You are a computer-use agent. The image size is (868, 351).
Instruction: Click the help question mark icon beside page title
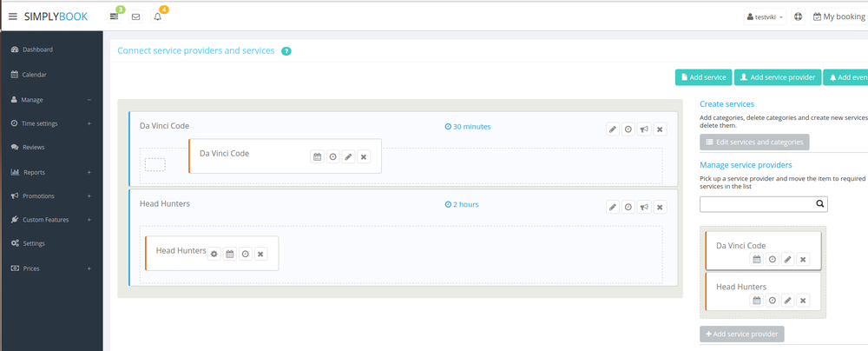pyautogui.click(x=286, y=51)
